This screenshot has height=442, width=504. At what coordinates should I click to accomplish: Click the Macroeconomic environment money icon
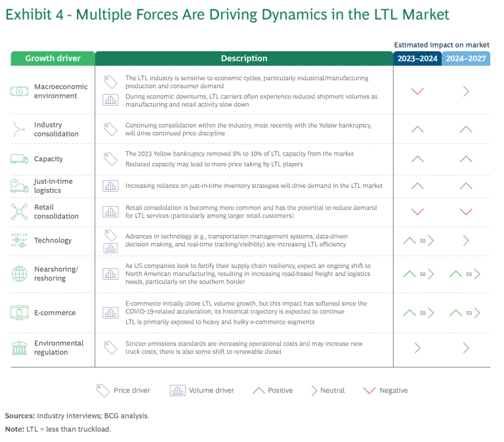pyautogui.click(x=20, y=91)
